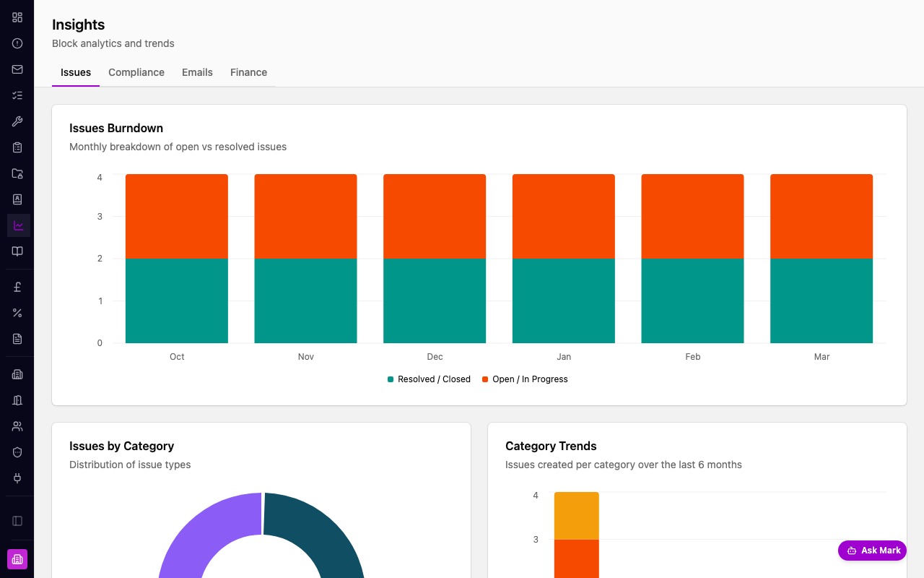Click "Distribution of issue types" text
This screenshot has height=578, width=924.
pos(130,465)
